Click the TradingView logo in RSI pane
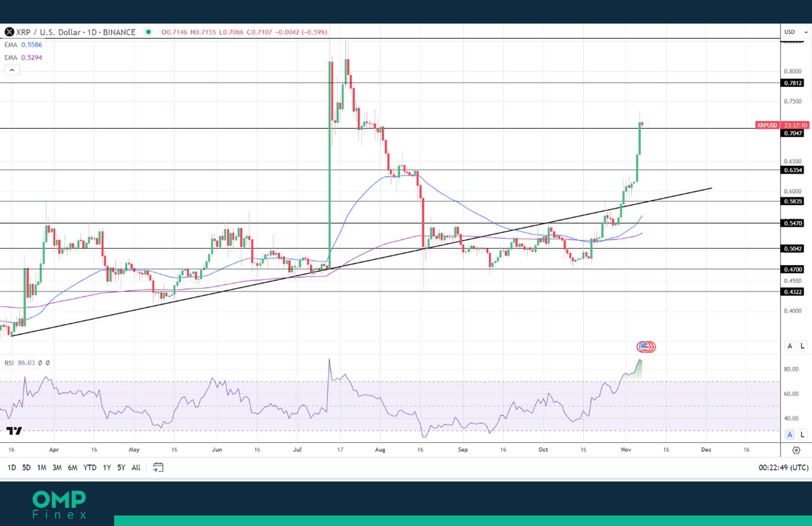This screenshot has height=526, width=812. click(x=14, y=431)
